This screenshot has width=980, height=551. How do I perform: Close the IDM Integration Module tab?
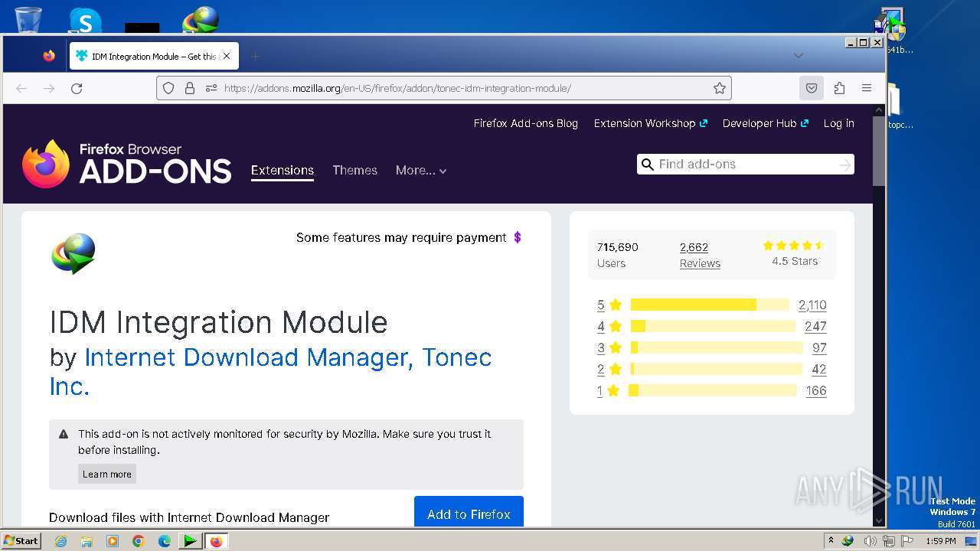(227, 57)
